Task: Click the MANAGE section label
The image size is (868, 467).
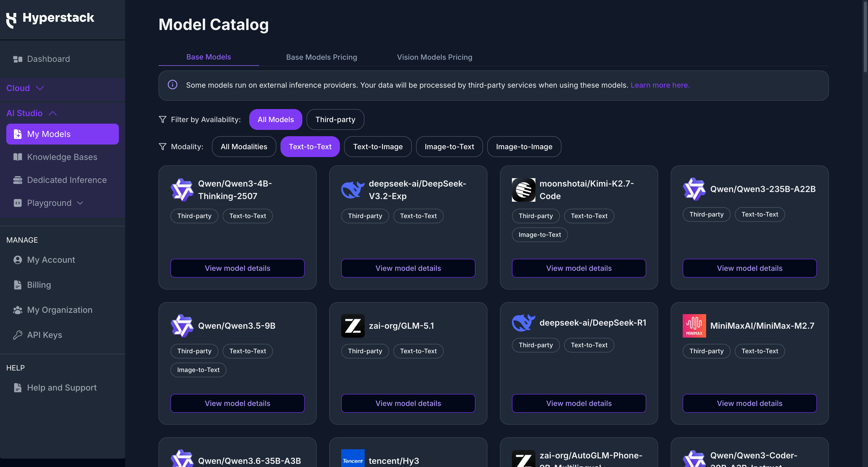Action: pos(22,240)
